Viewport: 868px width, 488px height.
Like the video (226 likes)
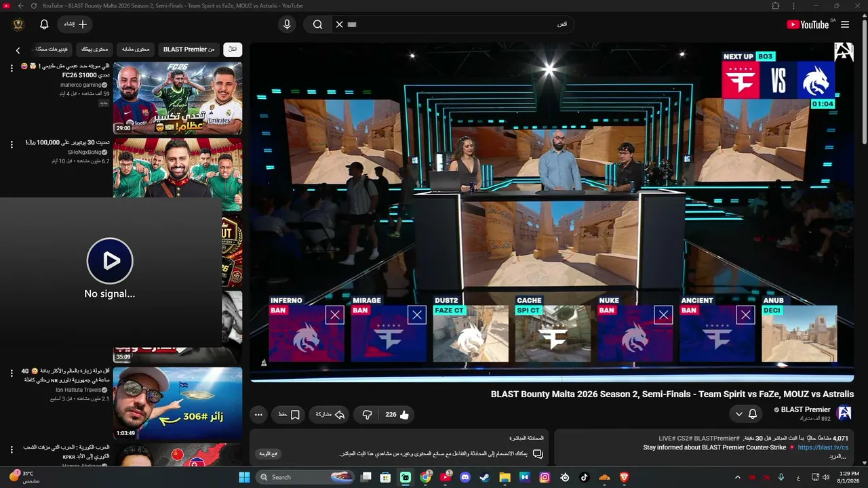tap(397, 415)
